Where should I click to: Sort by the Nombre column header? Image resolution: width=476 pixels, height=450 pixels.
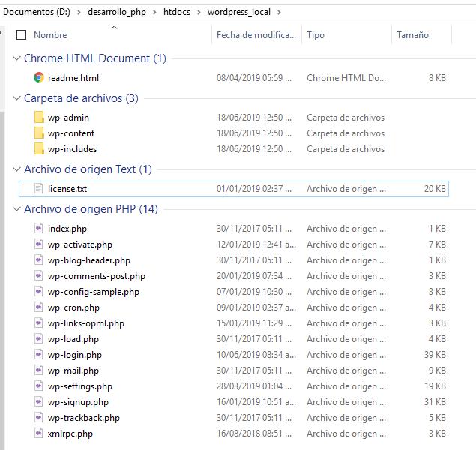pos(50,35)
